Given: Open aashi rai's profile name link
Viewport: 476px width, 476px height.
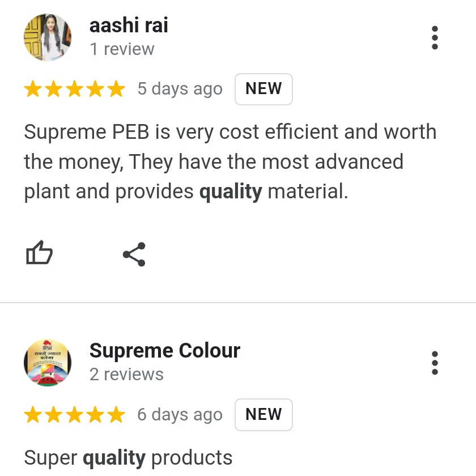Looking at the screenshot, I should [129, 25].
